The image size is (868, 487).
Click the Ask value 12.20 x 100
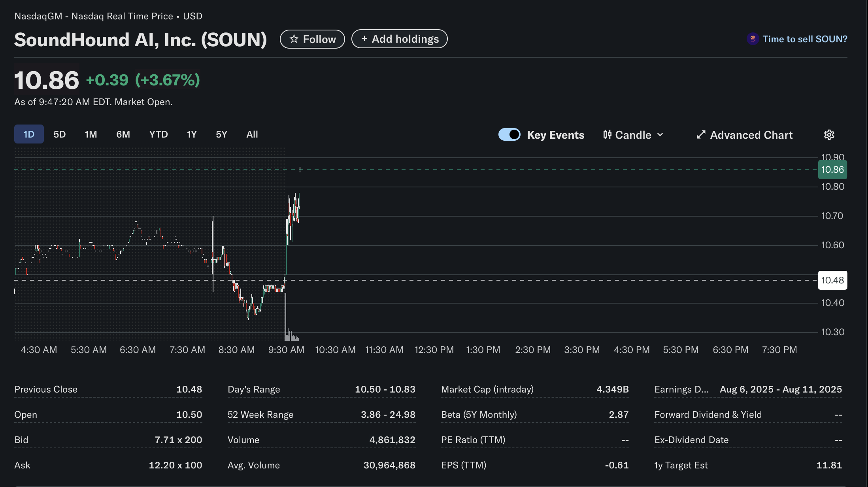point(175,465)
